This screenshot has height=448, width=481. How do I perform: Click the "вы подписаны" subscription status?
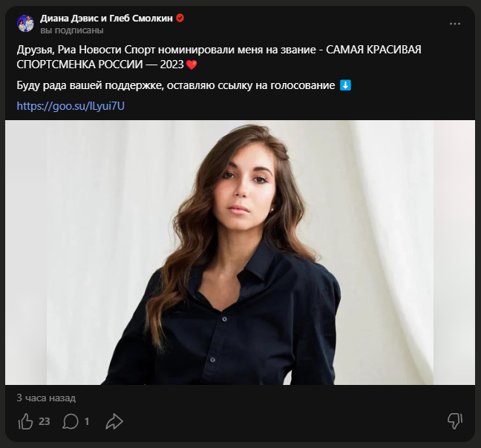tap(71, 30)
